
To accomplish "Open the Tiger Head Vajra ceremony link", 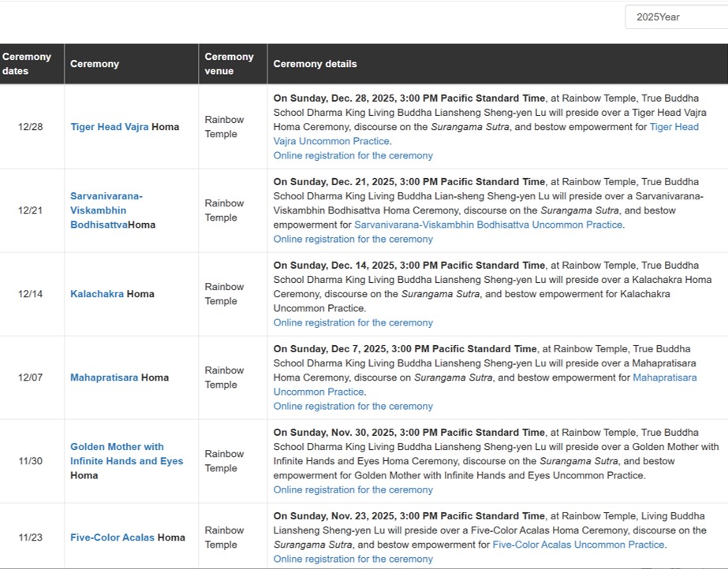I will click(109, 127).
